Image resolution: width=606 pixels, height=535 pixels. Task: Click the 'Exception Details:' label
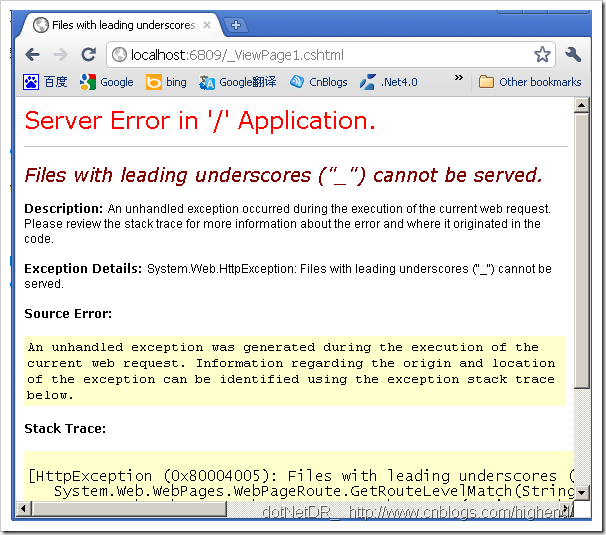point(83,269)
